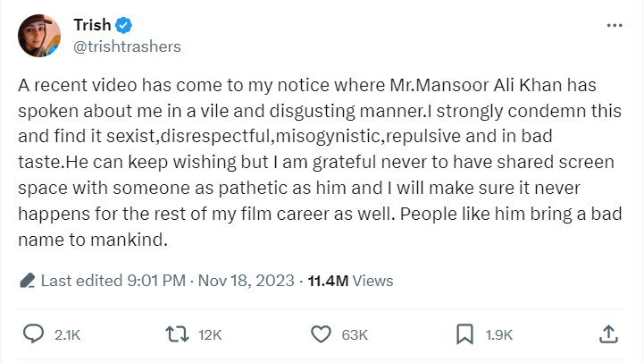Open the three-dot more options menu
This screenshot has height=363, width=644.
[614, 26]
